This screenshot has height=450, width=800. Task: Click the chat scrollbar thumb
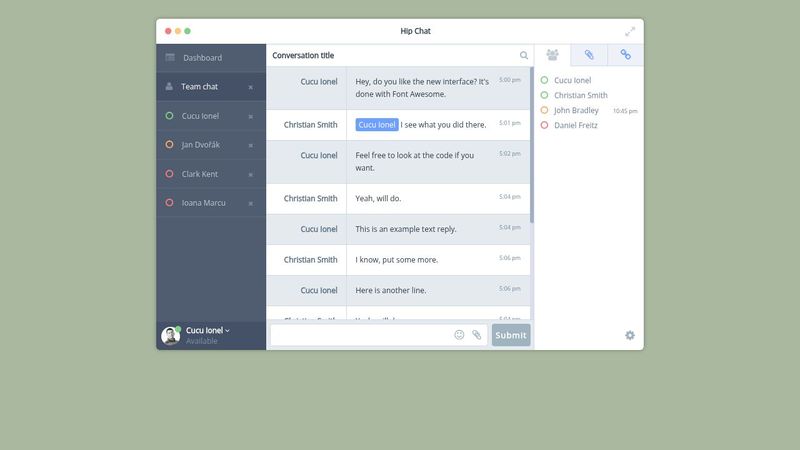532,145
